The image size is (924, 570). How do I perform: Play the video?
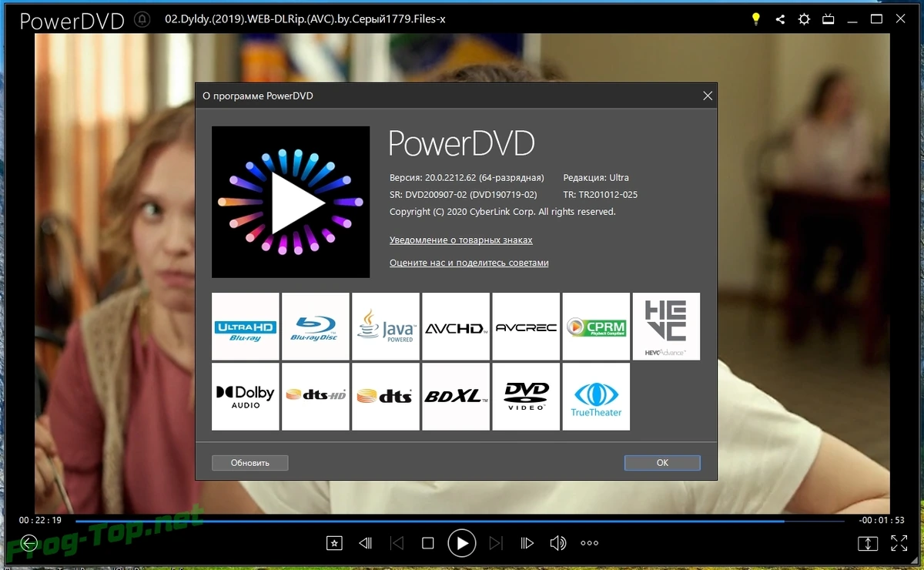462,543
